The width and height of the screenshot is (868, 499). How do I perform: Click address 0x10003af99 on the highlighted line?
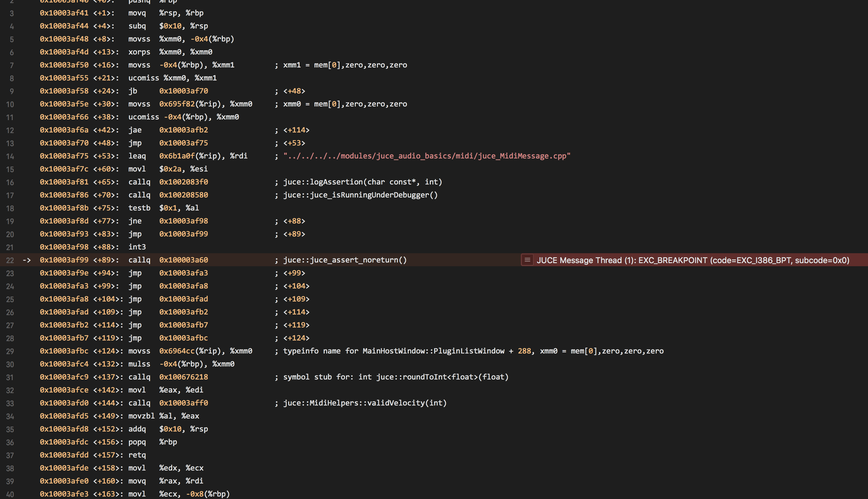pos(64,260)
